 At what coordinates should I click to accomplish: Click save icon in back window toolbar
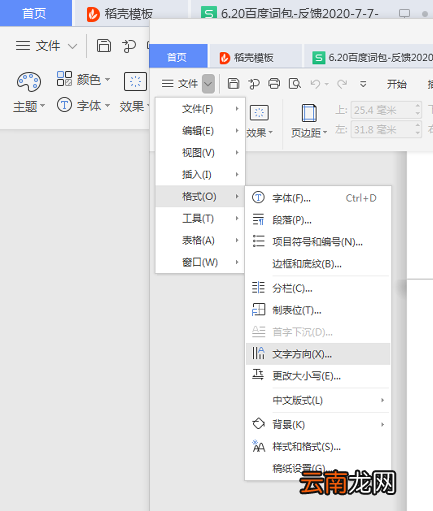click(104, 46)
